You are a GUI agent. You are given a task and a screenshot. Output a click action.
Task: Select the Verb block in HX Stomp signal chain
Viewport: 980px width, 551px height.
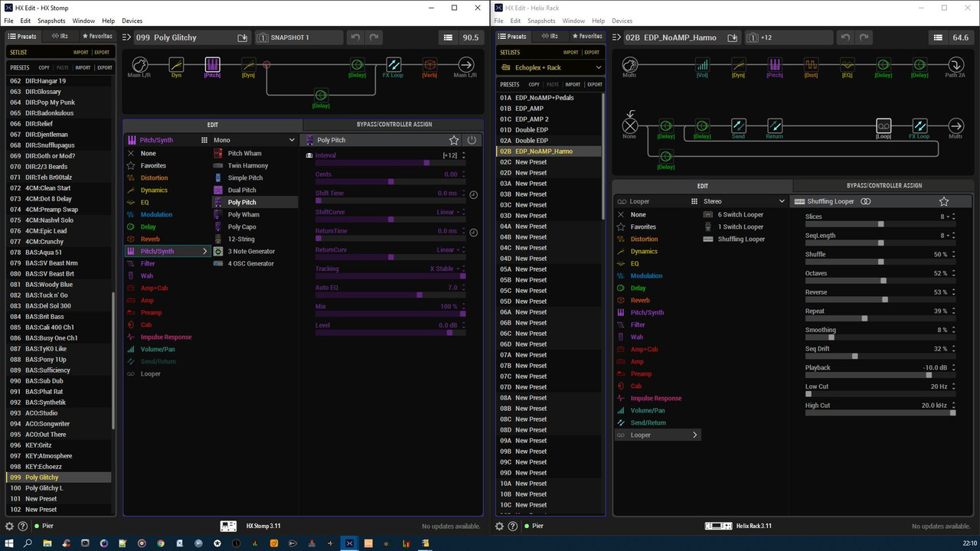point(430,65)
